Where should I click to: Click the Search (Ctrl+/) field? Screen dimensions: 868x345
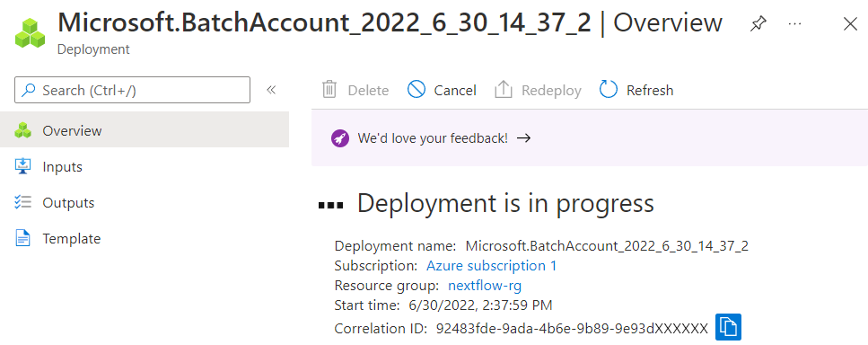coord(132,90)
